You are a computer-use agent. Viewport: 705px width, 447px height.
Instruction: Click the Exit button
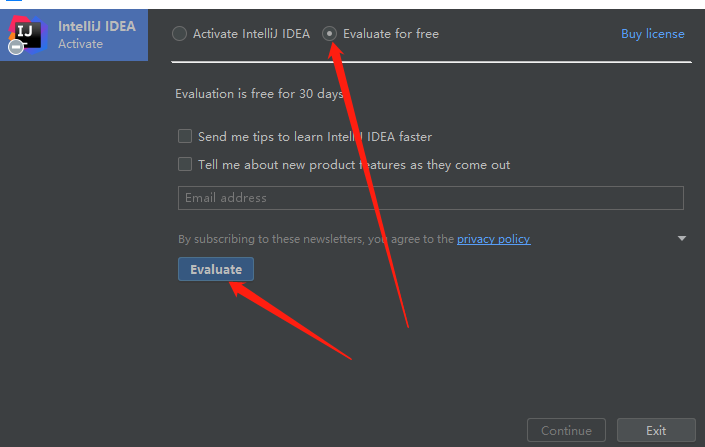(656, 430)
